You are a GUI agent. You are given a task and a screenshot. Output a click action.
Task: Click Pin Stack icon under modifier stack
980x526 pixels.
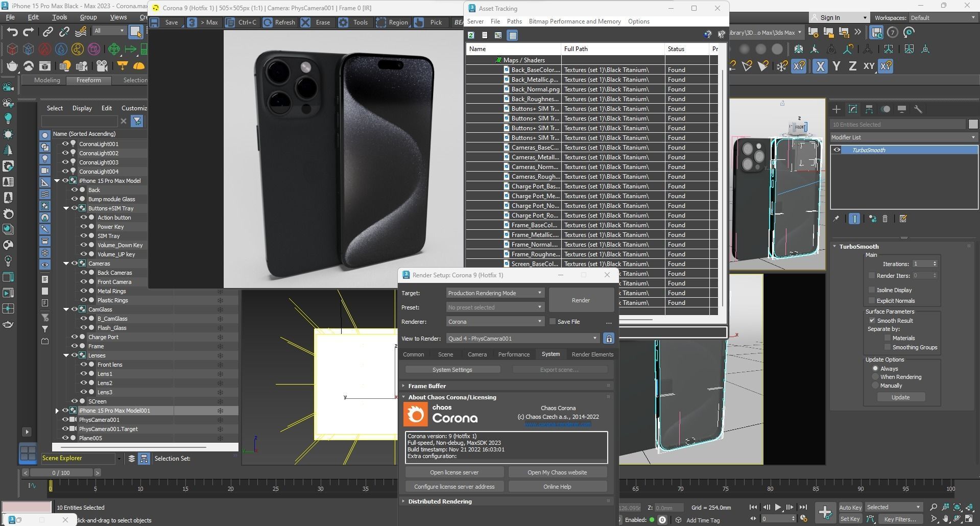pyautogui.click(x=836, y=219)
